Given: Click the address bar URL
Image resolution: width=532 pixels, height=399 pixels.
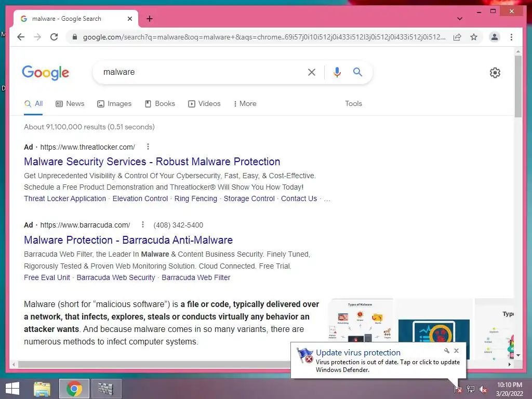Looking at the screenshot, I should (264, 37).
